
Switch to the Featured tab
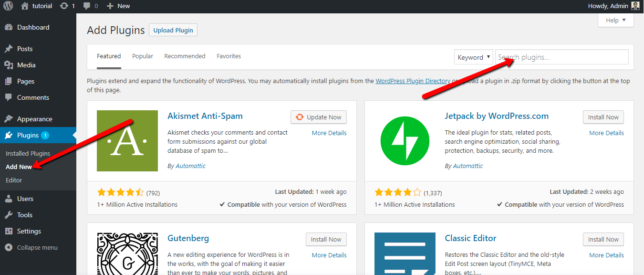click(x=109, y=56)
